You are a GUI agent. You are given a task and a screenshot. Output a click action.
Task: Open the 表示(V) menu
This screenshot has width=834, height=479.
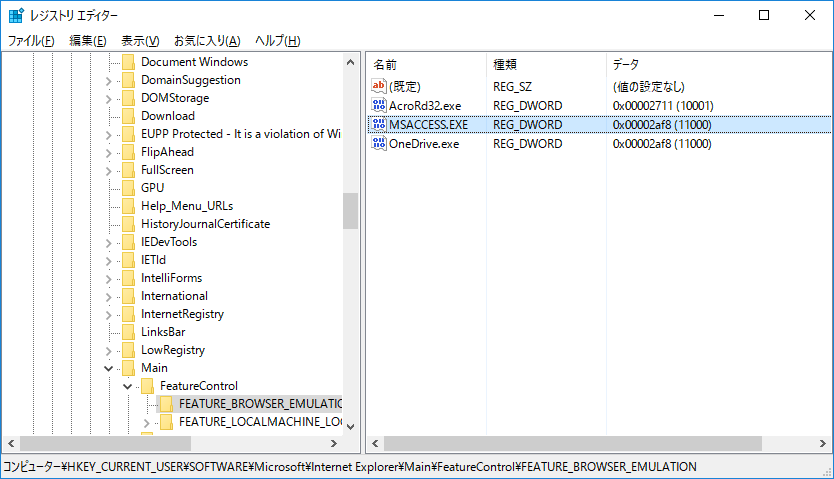(x=140, y=41)
